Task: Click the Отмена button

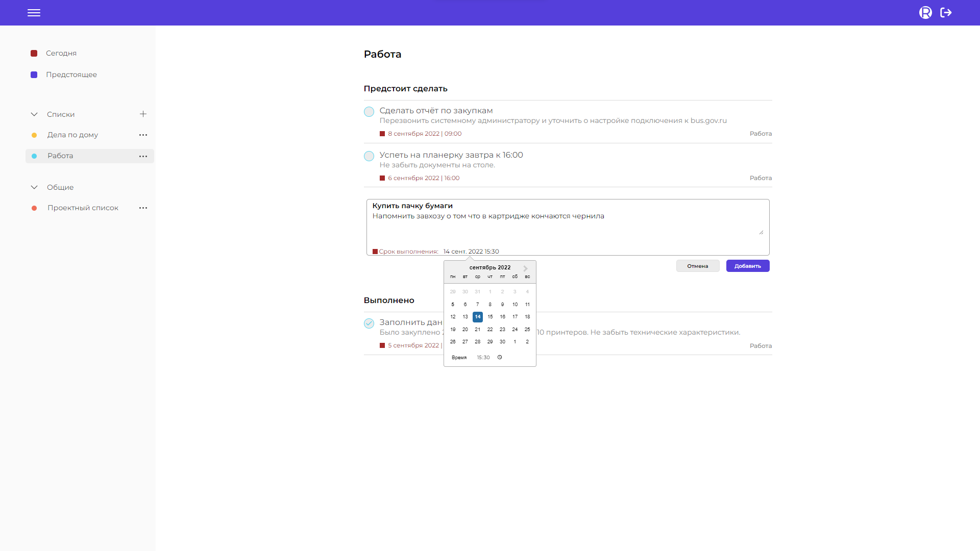Action: click(698, 266)
